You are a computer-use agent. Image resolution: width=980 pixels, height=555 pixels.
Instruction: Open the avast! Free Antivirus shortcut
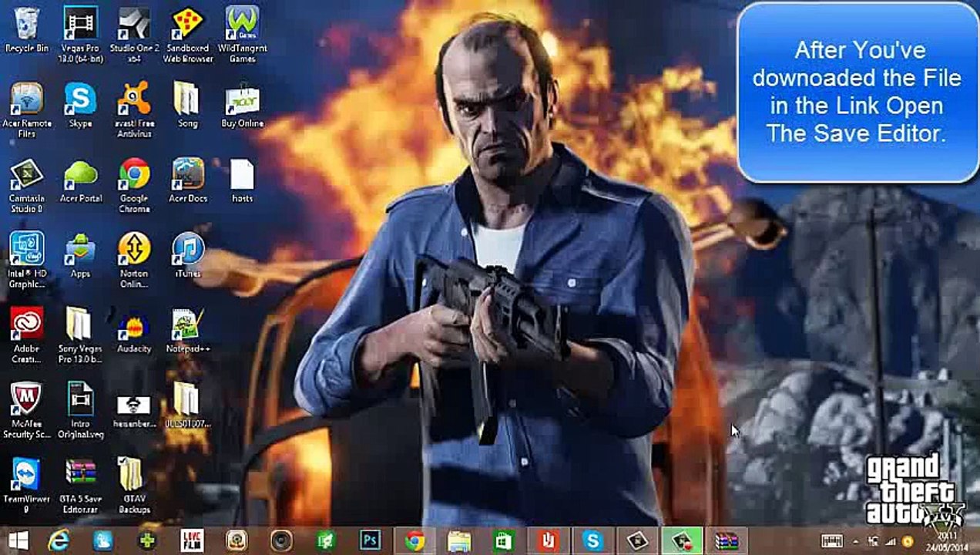point(134,110)
